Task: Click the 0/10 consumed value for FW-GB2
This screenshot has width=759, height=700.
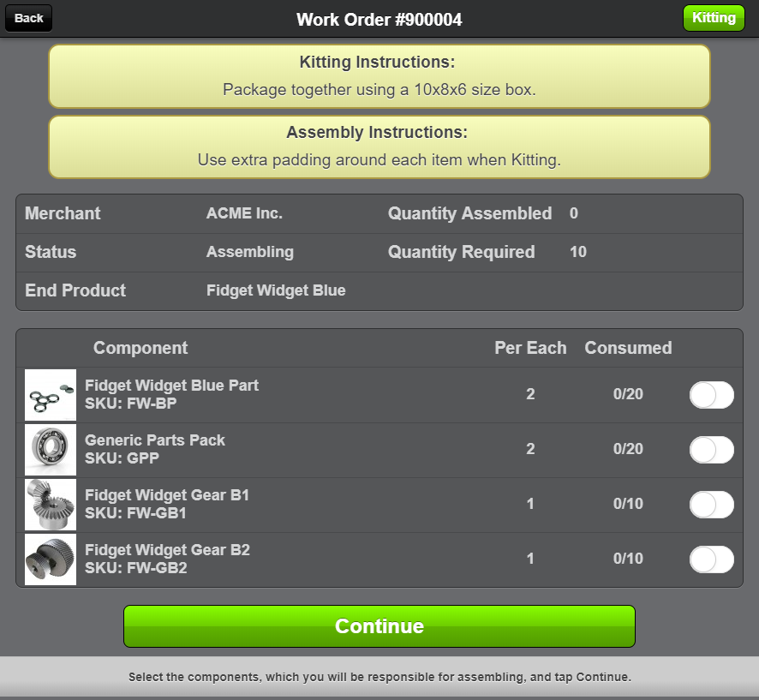Action: (628, 558)
